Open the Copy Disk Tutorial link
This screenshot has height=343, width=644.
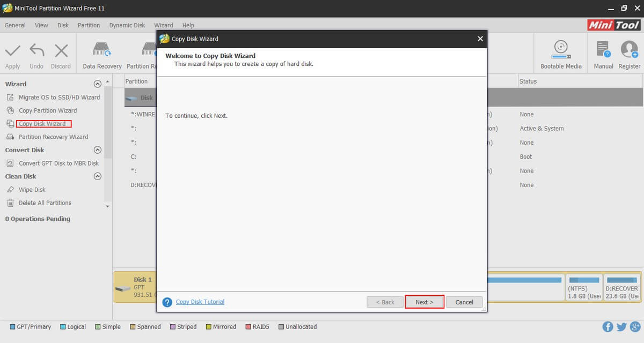tap(200, 302)
